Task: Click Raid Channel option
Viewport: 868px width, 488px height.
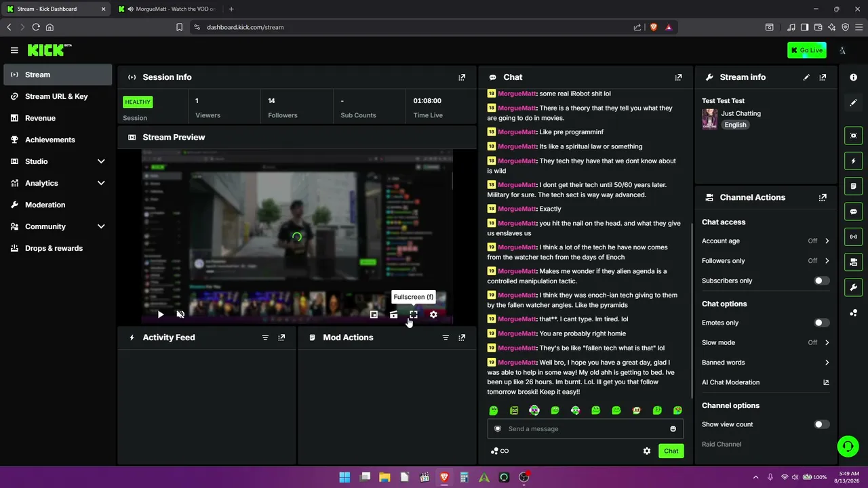Action: point(722,445)
